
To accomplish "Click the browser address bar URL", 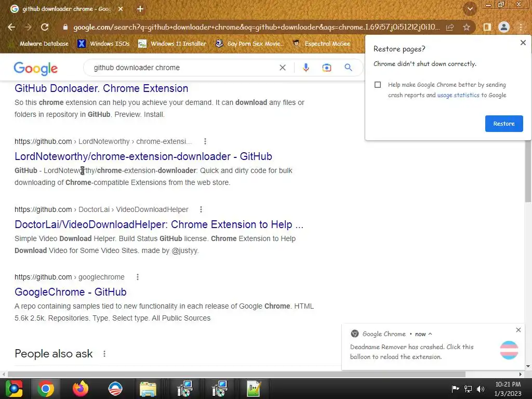I will tap(257, 27).
